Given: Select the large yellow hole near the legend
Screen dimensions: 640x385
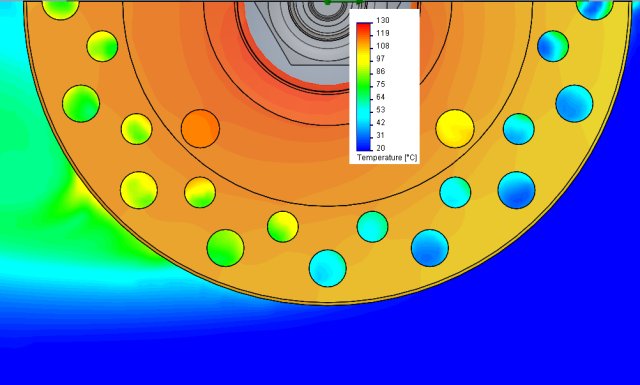Looking at the screenshot, I should pyautogui.click(x=455, y=129).
